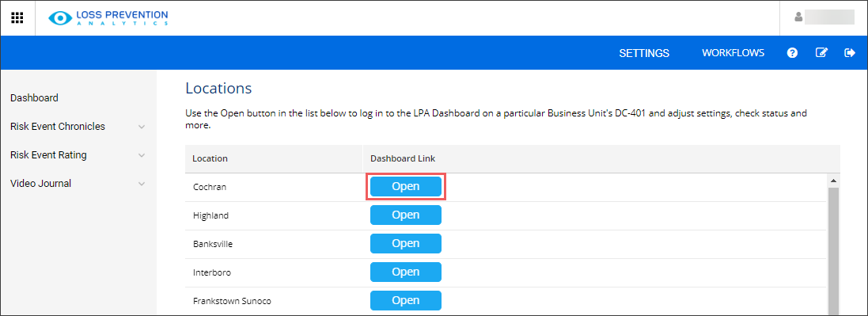The height and width of the screenshot is (316, 868).
Task: Open the app grid launcher icon
Action: pos(17,17)
